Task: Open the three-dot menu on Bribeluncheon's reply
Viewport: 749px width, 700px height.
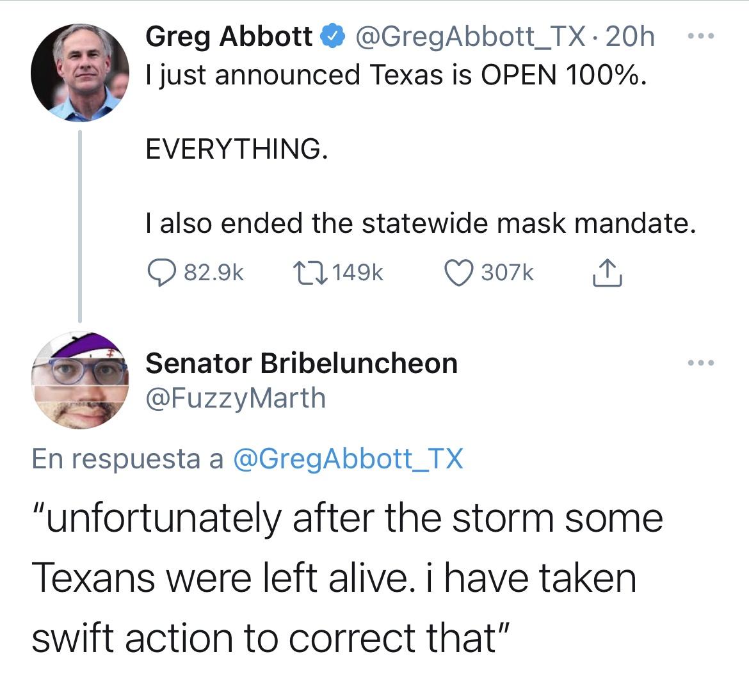Action: coord(702,362)
